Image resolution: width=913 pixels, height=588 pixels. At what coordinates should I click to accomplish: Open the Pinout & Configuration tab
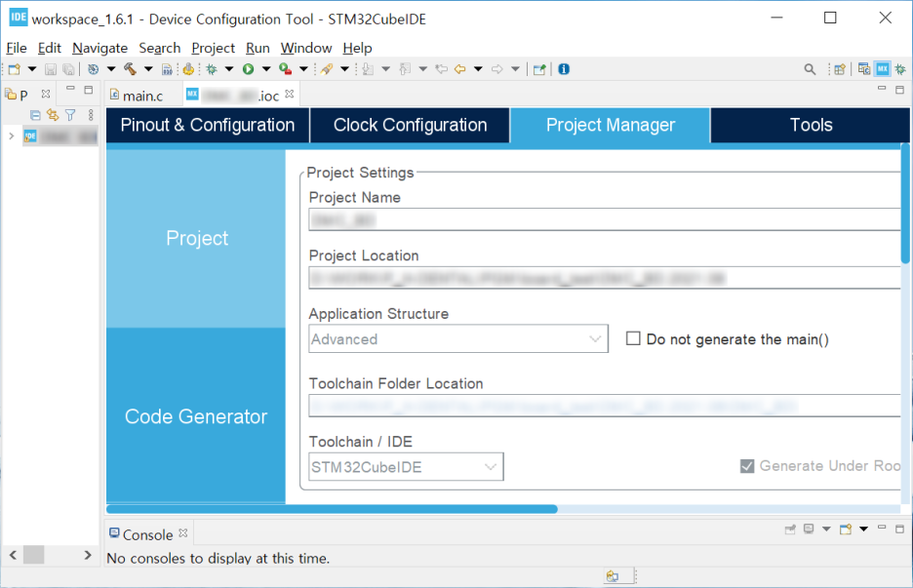208,125
